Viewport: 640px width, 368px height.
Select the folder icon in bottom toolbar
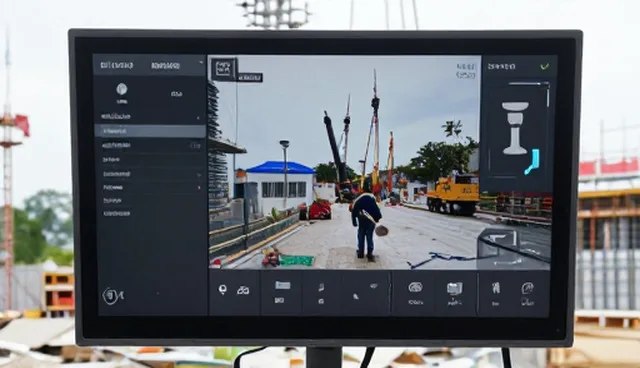coord(282,285)
